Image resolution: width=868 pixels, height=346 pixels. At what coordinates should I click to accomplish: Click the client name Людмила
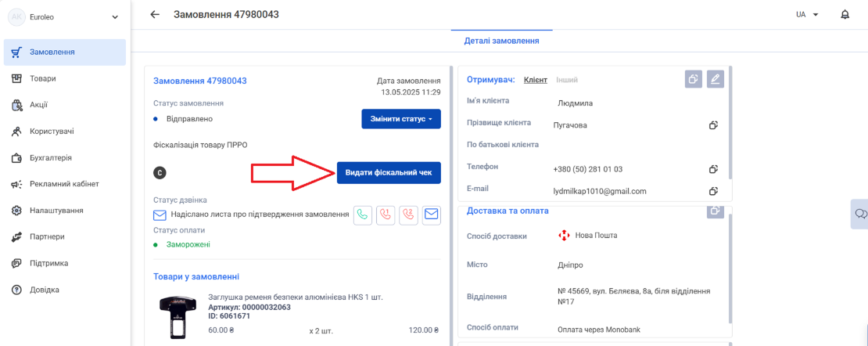(x=575, y=103)
